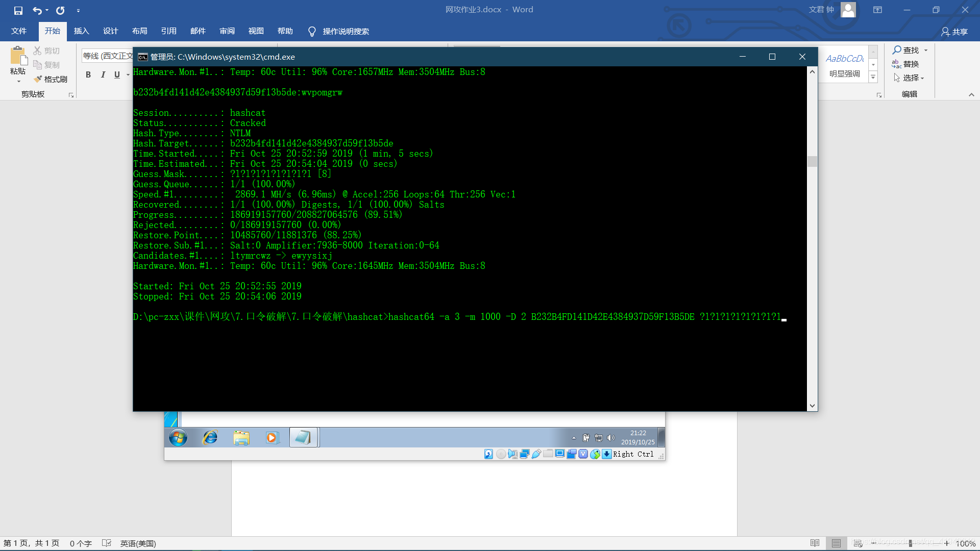Screen dimensions: 980x551
Task: Click the Save icon in title bar
Action: click(18, 10)
